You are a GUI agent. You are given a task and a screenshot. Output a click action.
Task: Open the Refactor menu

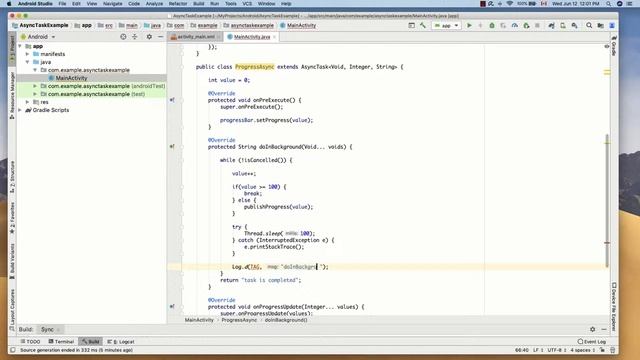[x=178, y=4]
